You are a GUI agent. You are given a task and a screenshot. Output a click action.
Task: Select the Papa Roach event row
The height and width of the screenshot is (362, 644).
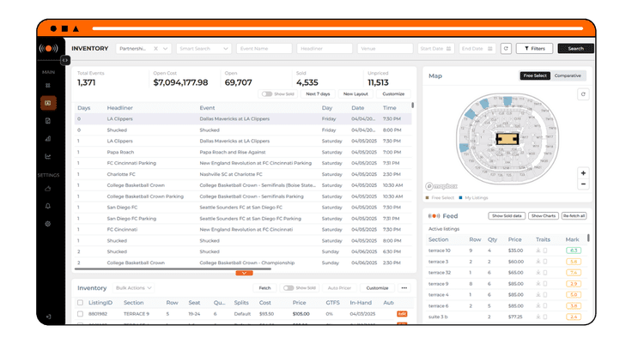pyautogui.click(x=243, y=153)
